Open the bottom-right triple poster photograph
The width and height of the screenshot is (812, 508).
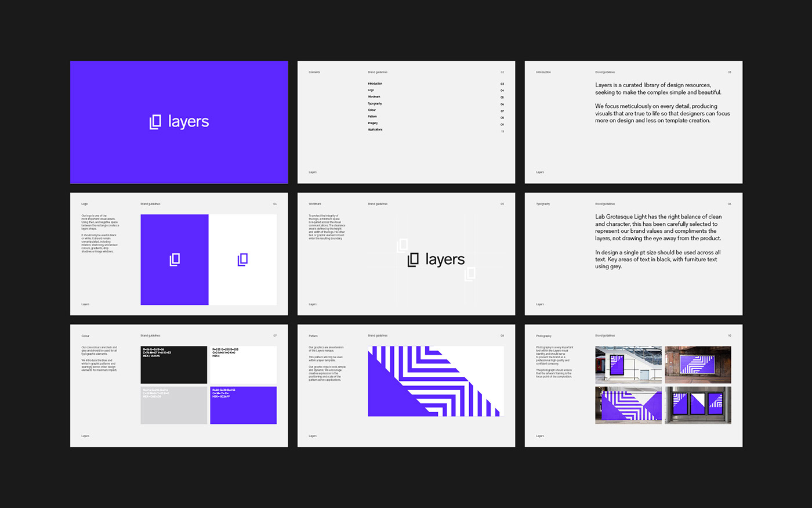pyautogui.click(x=698, y=405)
